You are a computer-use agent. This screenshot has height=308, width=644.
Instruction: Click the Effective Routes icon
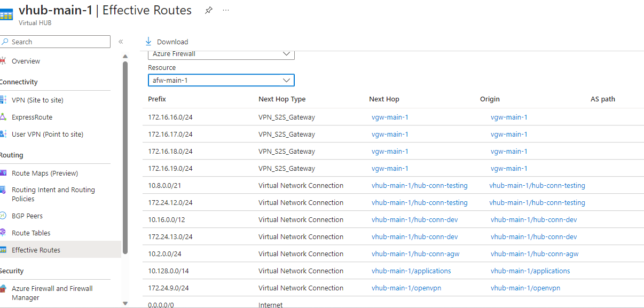(x=3, y=250)
